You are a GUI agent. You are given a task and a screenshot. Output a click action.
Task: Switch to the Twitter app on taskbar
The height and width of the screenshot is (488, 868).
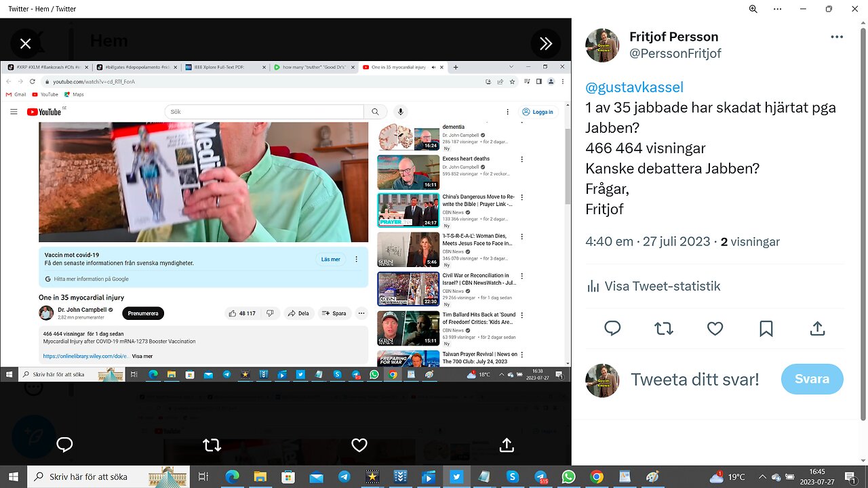(456, 476)
